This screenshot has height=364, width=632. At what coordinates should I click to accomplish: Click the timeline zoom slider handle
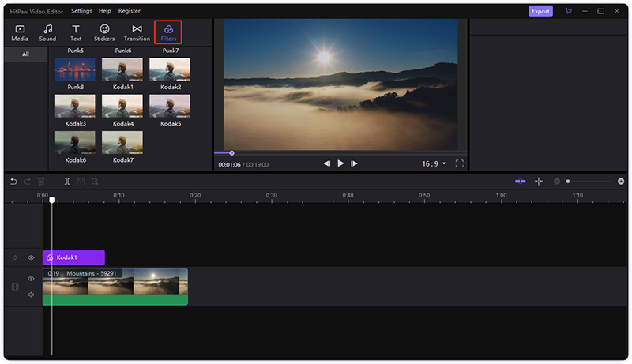(x=568, y=182)
